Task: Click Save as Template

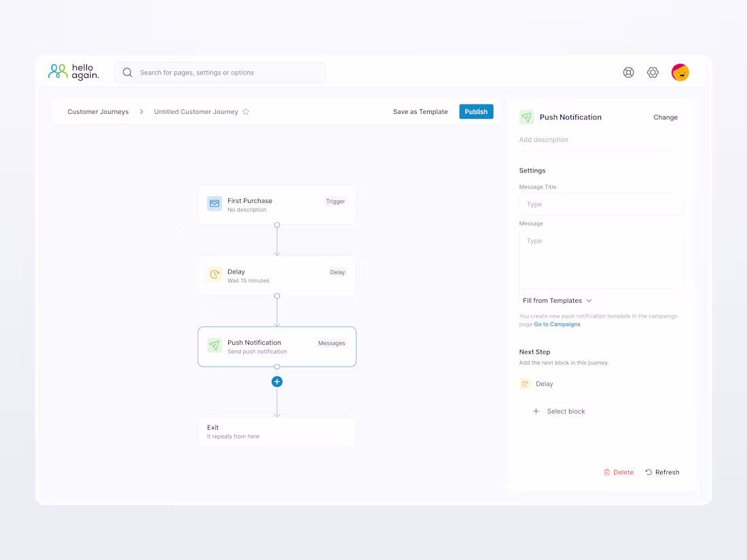Action: pos(420,111)
